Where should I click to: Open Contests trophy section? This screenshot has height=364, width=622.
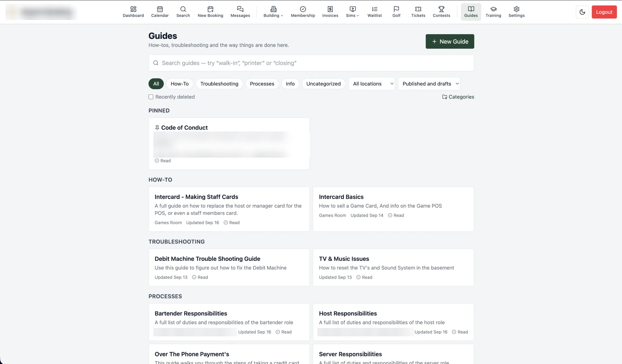coord(441,12)
